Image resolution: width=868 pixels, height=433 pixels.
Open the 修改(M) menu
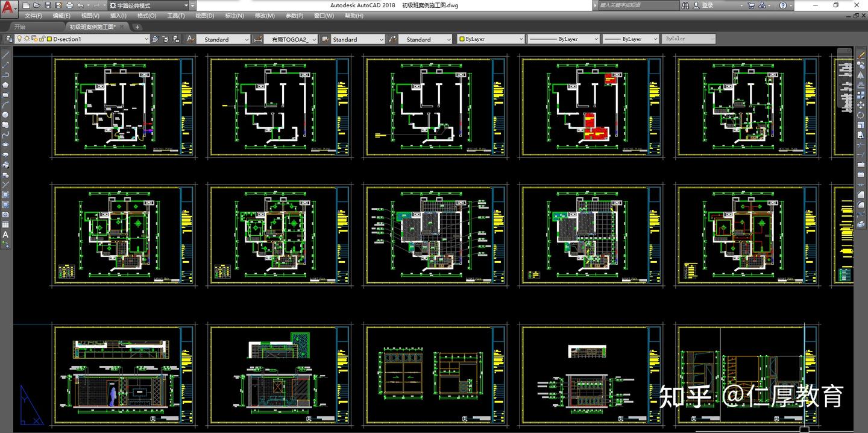tap(265, 16)
